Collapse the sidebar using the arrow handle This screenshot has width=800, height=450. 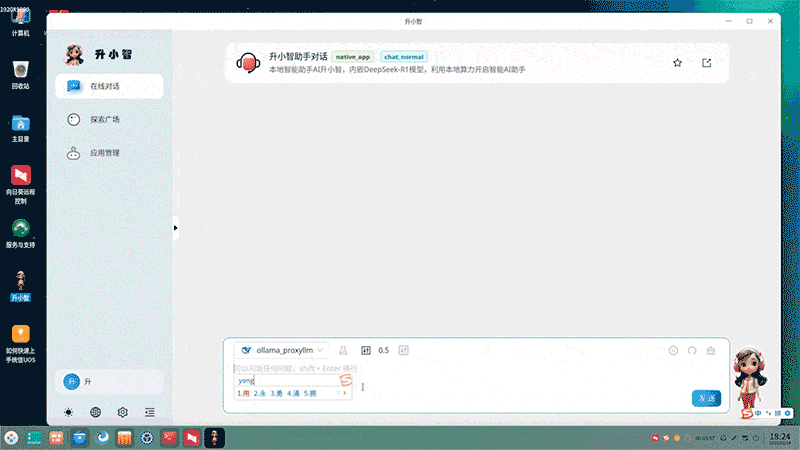[176, 228]
